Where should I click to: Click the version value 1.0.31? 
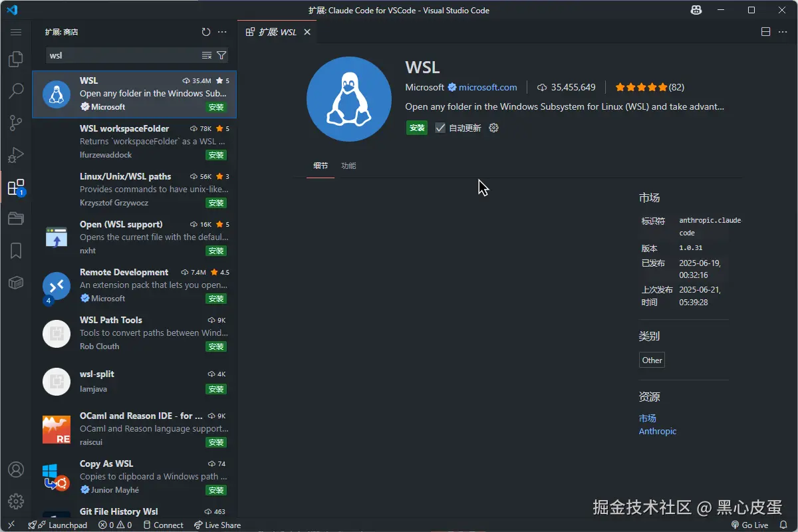click(690, 248)
